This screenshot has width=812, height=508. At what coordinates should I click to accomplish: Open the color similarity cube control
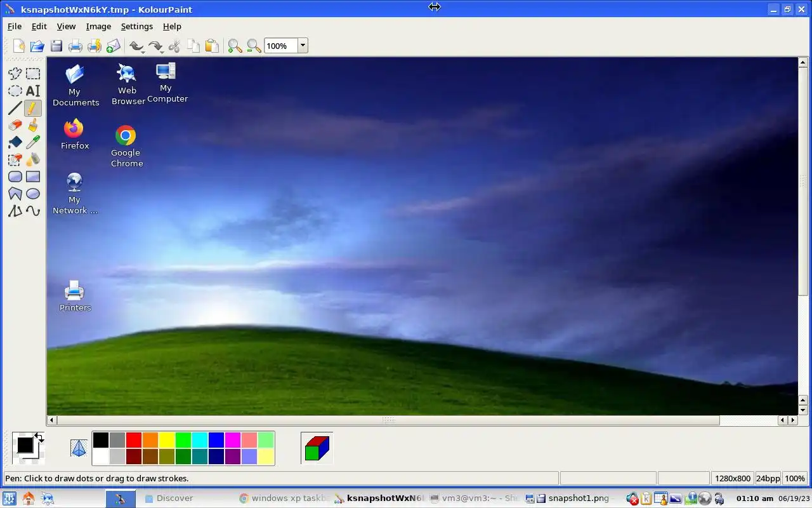pos(317,448)
